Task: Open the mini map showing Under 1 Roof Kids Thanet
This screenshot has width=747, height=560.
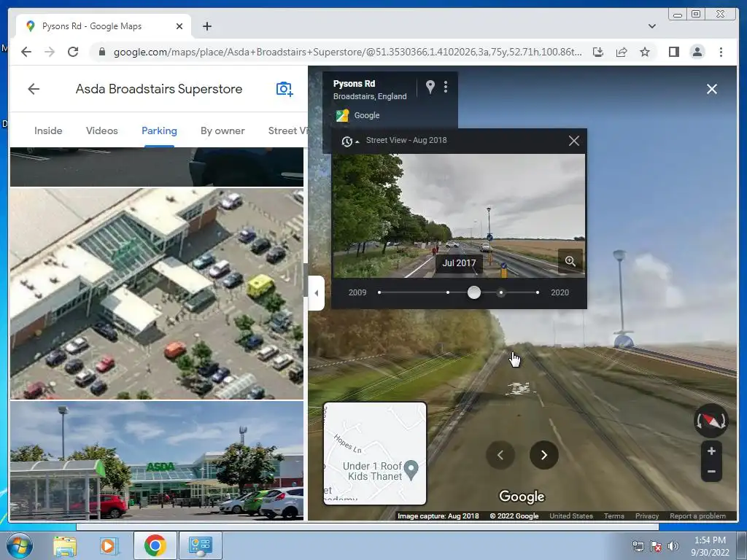Action: [375, 454]
